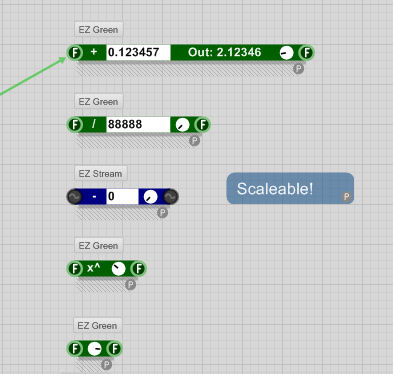Screen dimensions: 393x374
Task: Open properties P below the x^ module
Action: [130, 285]
